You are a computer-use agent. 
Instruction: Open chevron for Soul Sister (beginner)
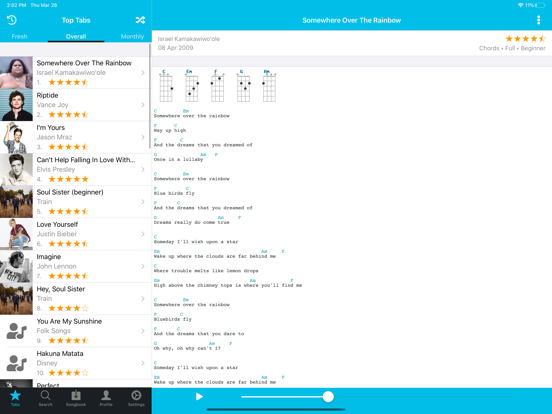pos(143,202)
